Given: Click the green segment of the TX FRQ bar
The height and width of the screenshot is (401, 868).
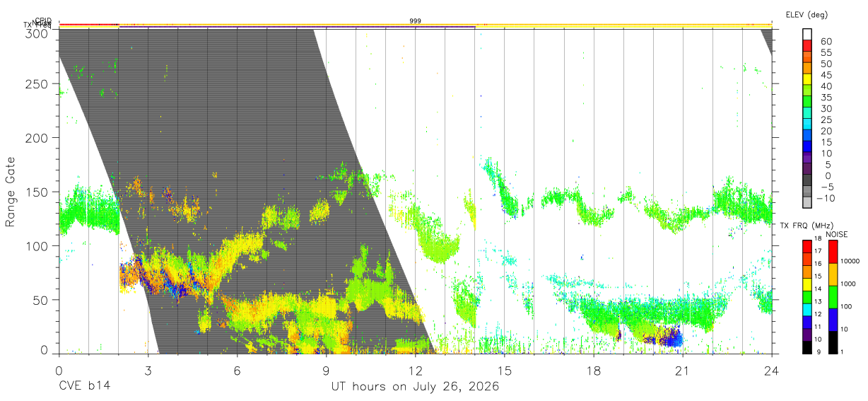Looking at the screenshot, I should click(807, 296).
